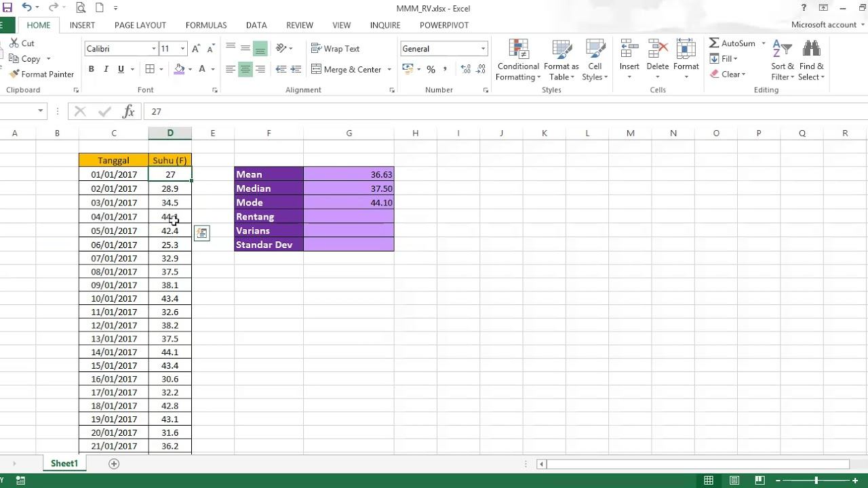Click the Redo arrow icon
The height and width of the screenshot is (488, 868).
53,8
